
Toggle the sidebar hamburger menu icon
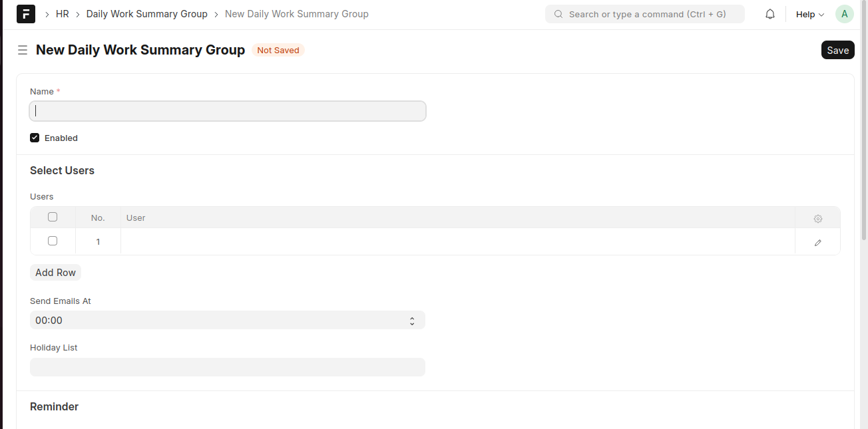[23, 51]
